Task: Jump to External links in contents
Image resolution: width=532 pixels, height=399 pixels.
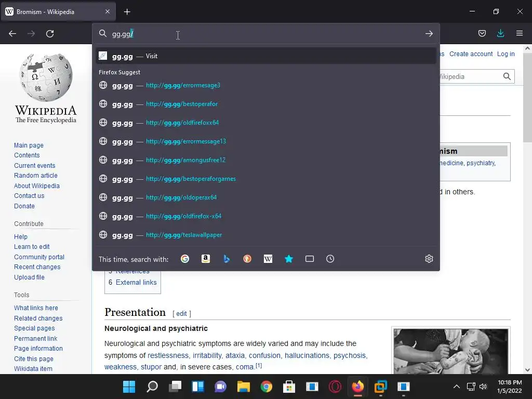Action: click(136, 282)
